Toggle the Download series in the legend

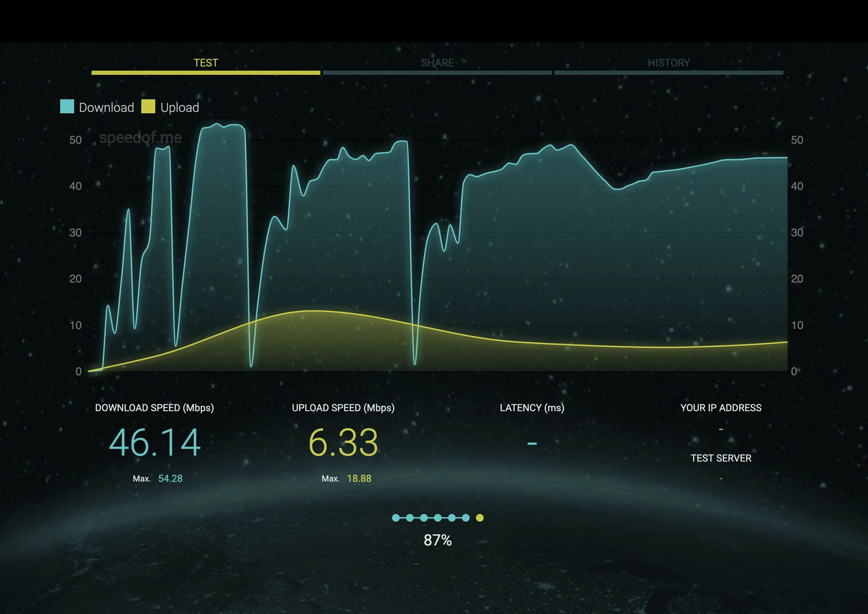[x=97, y=107]
